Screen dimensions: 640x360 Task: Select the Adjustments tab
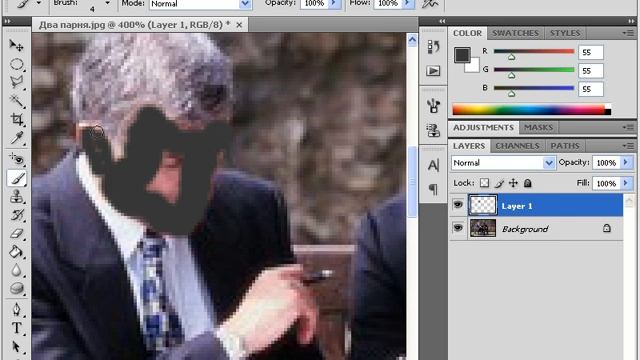[483, 128]
